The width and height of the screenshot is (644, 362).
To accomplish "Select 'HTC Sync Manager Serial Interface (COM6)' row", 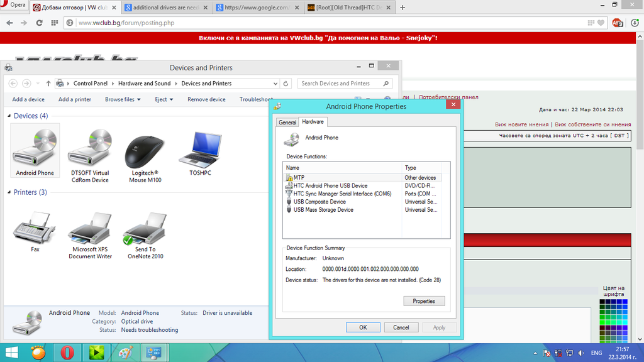I will coord(363,194).
